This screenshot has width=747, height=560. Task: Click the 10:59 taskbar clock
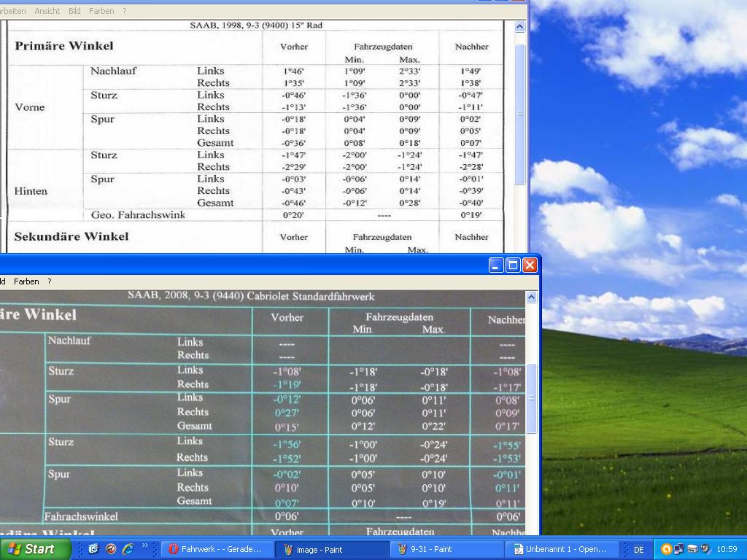[727, 550]
